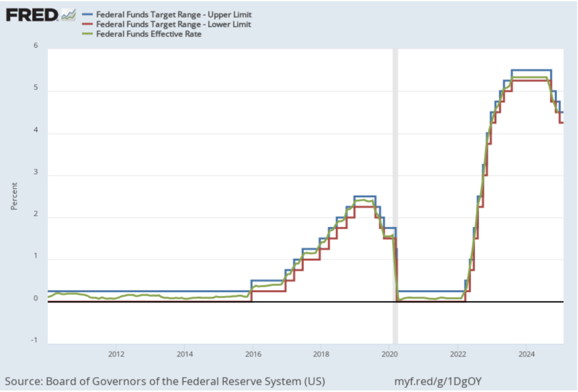
Task: Click the Board of Governors source text
Action: 165,378
